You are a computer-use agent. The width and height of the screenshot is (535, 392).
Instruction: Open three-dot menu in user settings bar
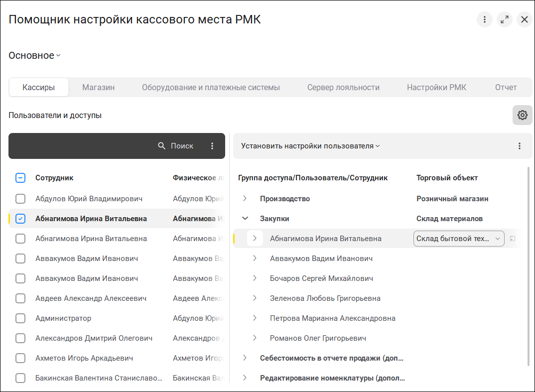click(x=519, y=146)
